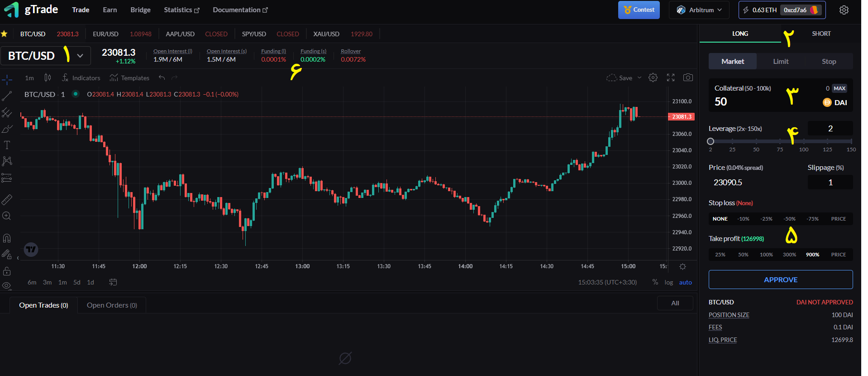The width and height of the screenshot is (868, 376).
Task: Expand the Save layout dropdown arrow
Action: (x=639, y=78)
